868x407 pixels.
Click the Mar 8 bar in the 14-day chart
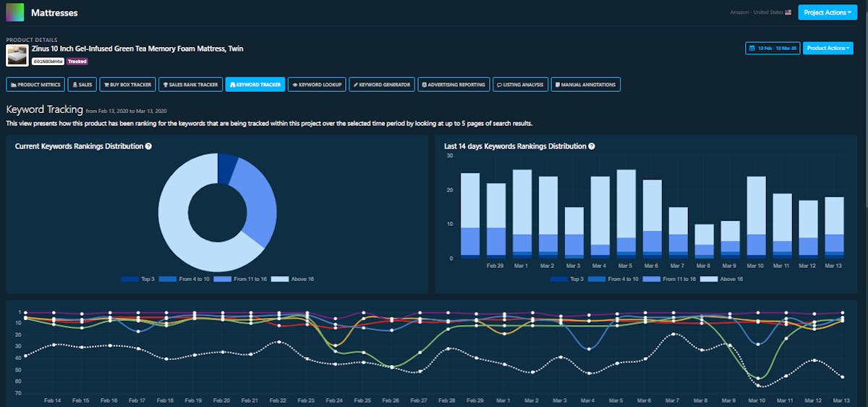tap(704, 241)
